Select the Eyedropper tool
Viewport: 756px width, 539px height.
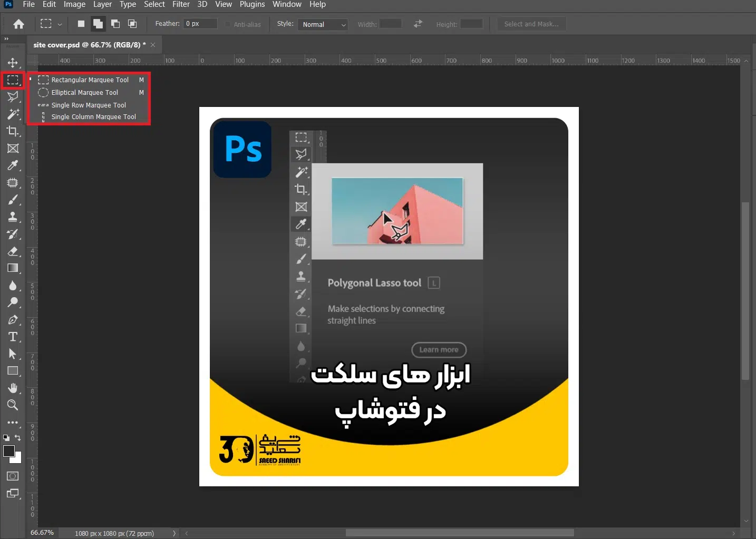point(13,165)
